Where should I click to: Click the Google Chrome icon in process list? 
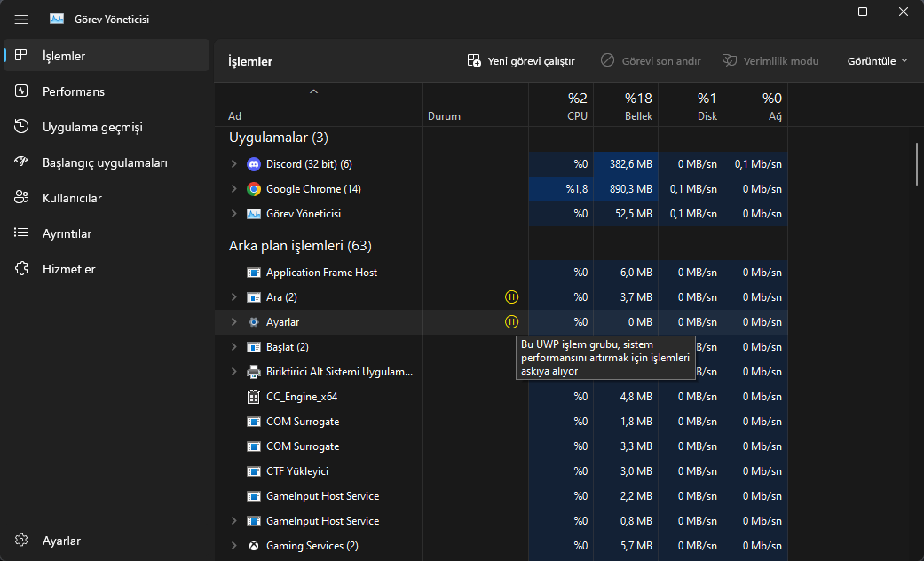(x=254, y=189)
